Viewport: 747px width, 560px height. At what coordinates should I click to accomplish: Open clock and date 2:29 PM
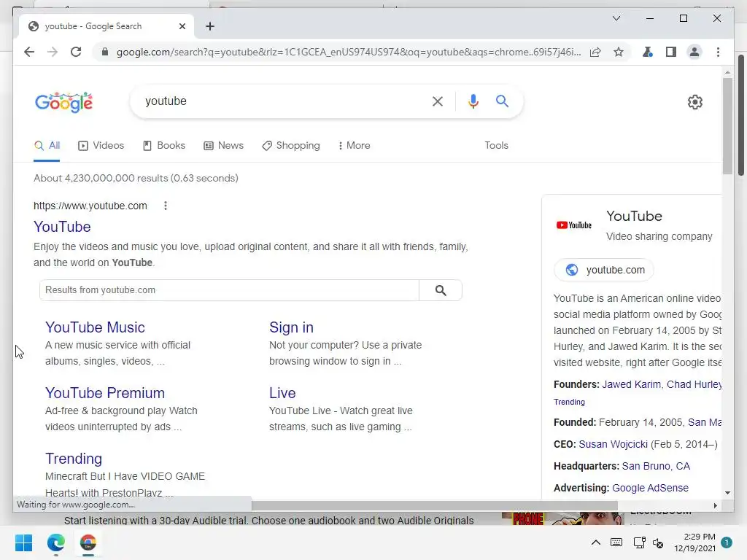[694, 542]
